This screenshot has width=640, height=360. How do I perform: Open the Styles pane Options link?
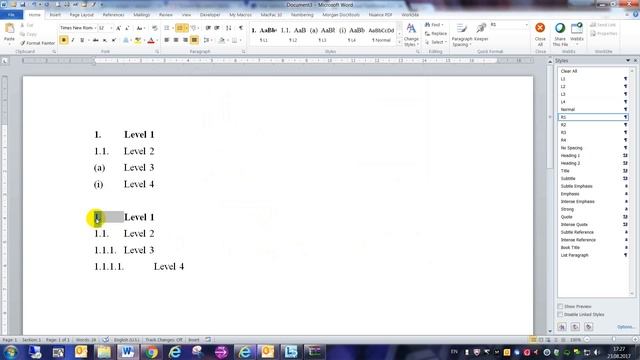[625, 327]
